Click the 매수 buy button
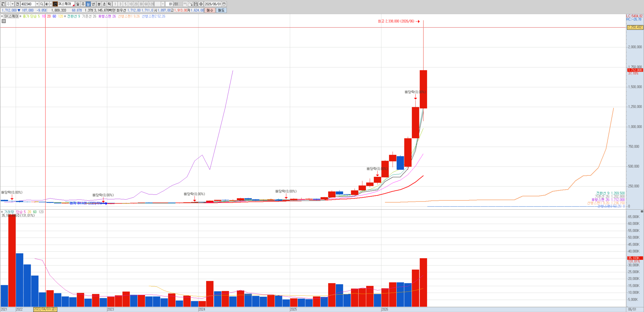644x312 pixels. pyautogui.click(x=210, y=10)
